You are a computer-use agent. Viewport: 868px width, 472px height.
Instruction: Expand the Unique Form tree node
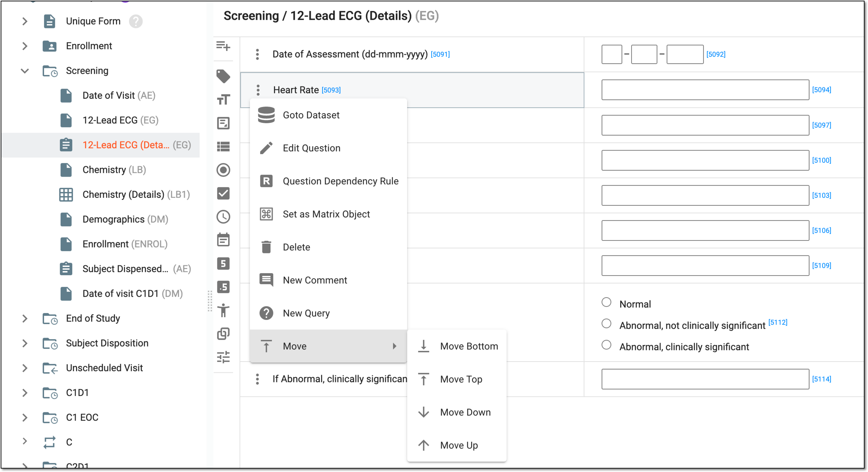(25, 21)
